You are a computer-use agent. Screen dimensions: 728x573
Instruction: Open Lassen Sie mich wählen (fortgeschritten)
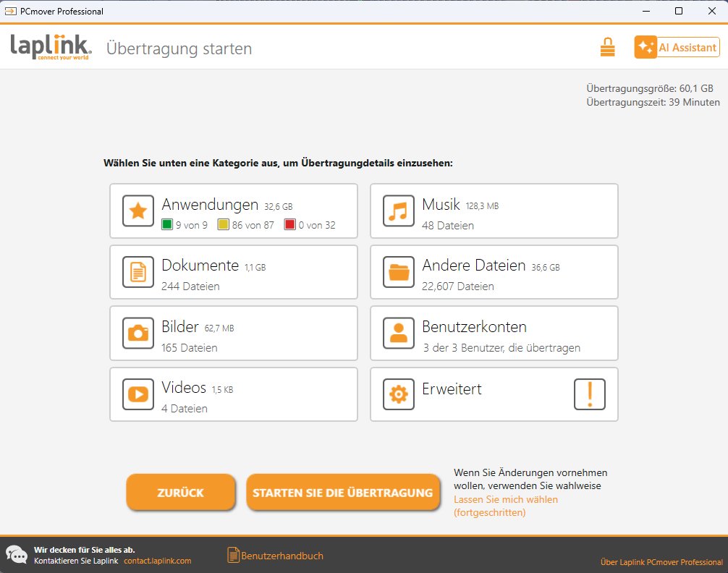[x=506, y=506]
